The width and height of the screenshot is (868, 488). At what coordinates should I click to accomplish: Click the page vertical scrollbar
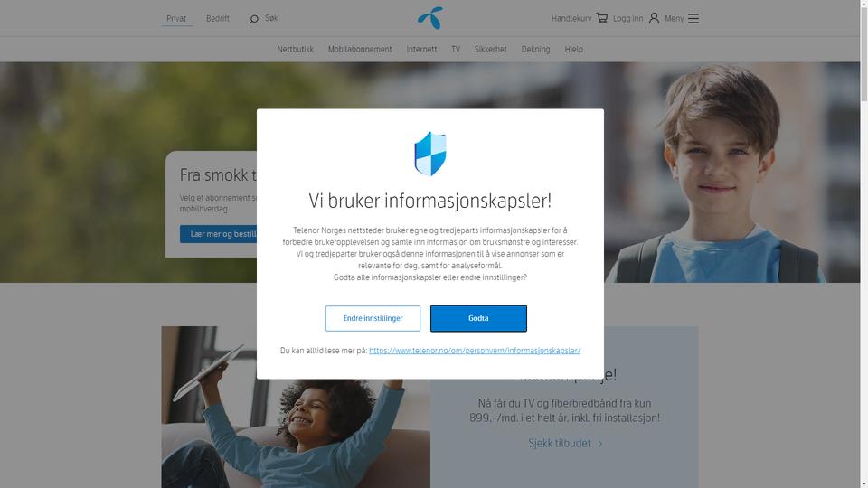pos(863,244)
